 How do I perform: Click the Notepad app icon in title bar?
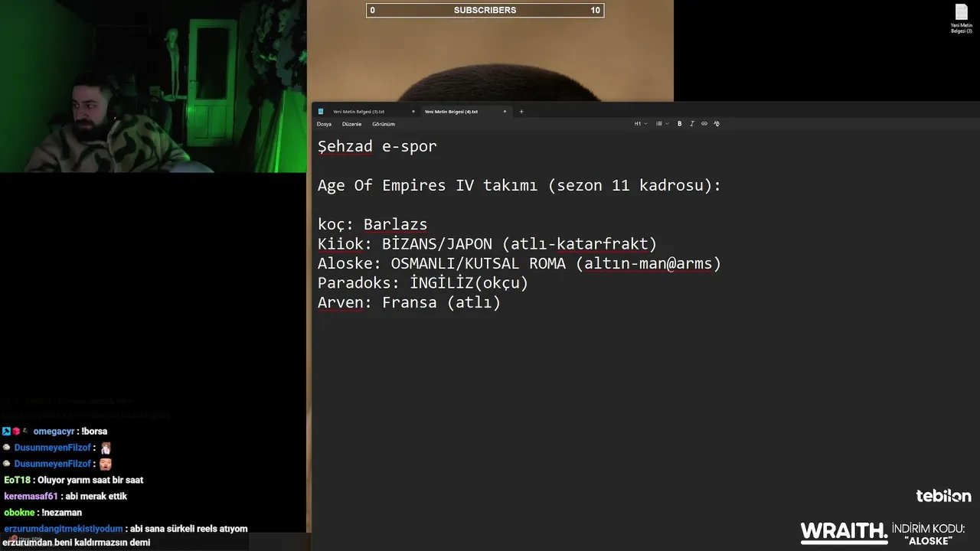(x=321, y=112)
